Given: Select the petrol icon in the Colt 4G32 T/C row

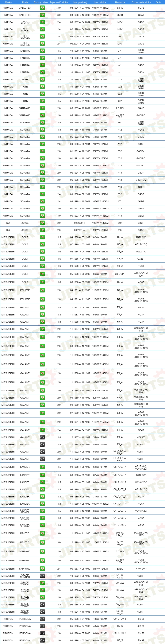Looking at the screenshot, I should pyautogui.click(x=42, y=252).
